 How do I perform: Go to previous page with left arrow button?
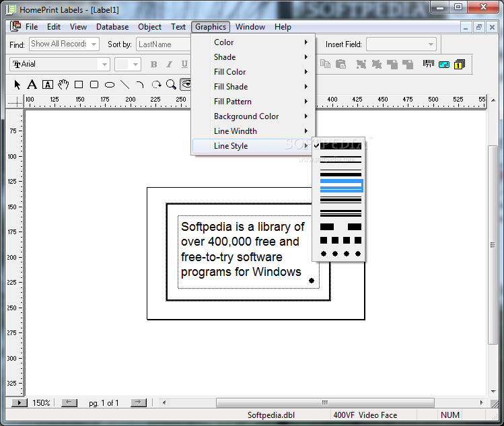click(x=69, y=402)
